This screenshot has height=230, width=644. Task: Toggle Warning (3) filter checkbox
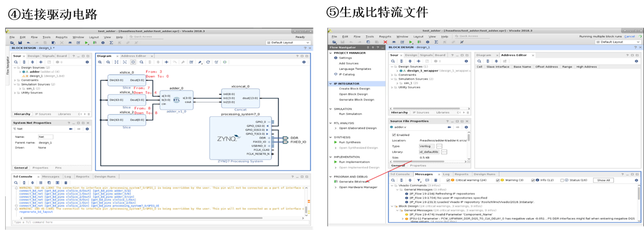[497, 180]
